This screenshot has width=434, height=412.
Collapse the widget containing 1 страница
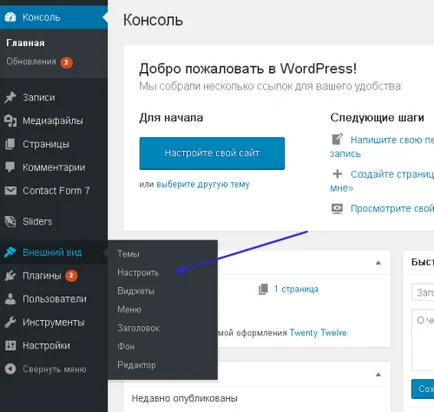pyautogui.click(x=378, y=263)
